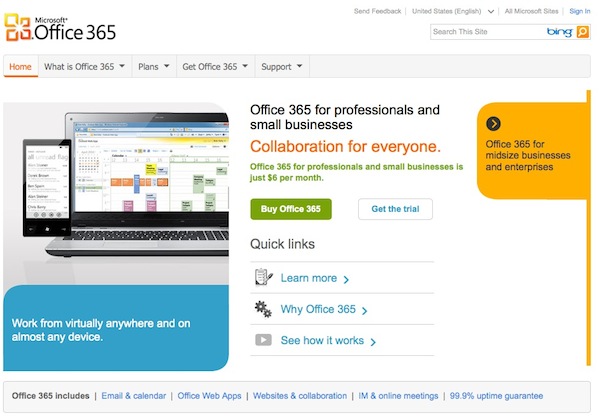Screen dimensions: 600x419
Task: Open the Office Web Apps link
Action: (209, 396)
